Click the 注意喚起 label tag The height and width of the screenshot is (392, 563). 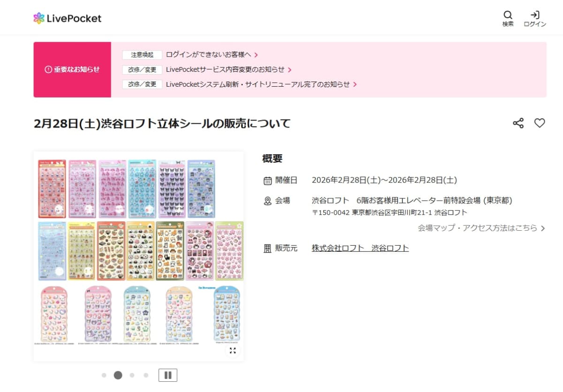142,55
